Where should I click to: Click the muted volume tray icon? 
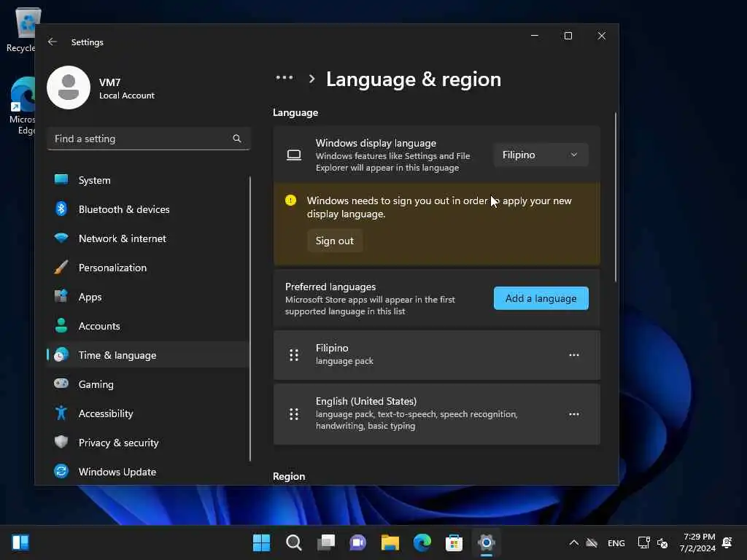(662, 542)
